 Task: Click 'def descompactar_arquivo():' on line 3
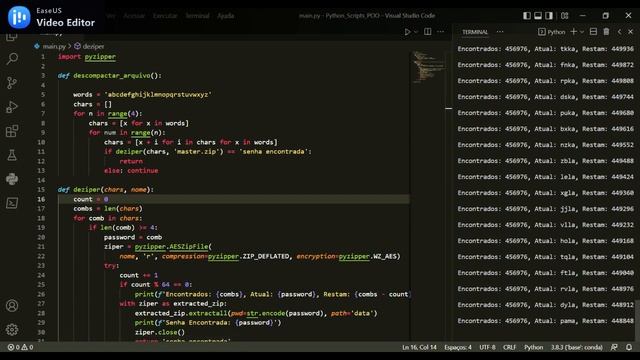[109, 76]
